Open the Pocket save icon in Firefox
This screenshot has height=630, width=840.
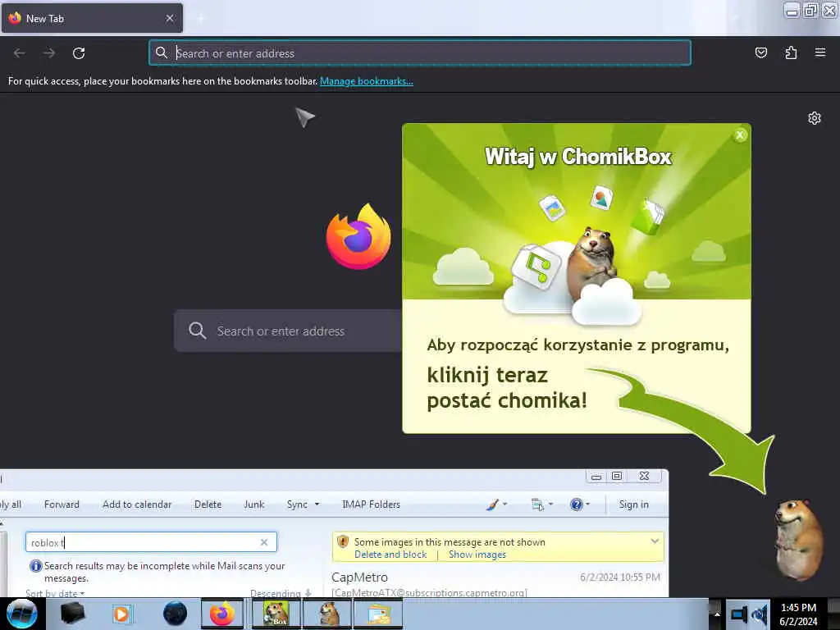760,52
